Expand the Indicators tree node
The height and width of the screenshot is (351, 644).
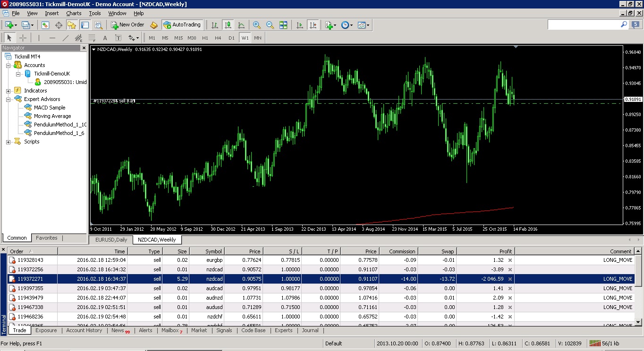[8, 91]
